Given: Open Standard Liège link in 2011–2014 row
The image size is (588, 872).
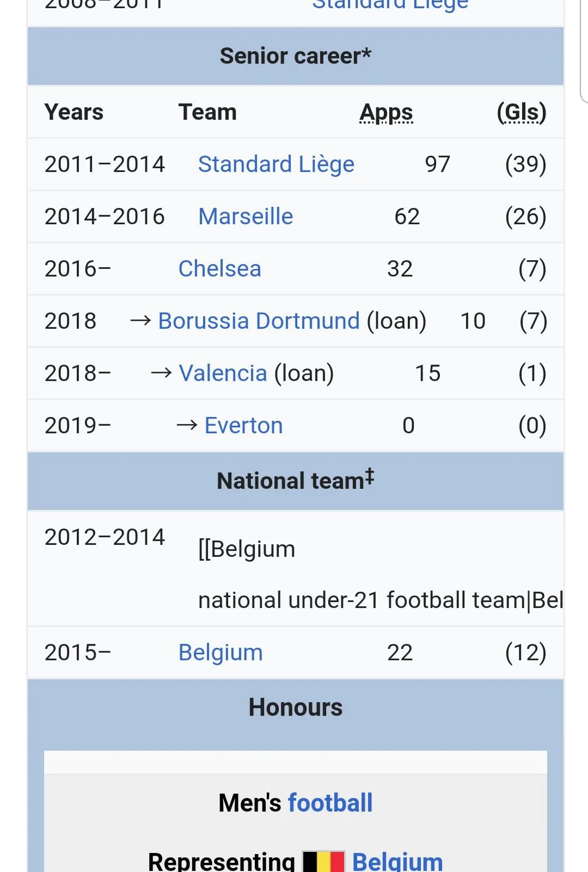Looking at the screenshot, I should pos(276,164).
